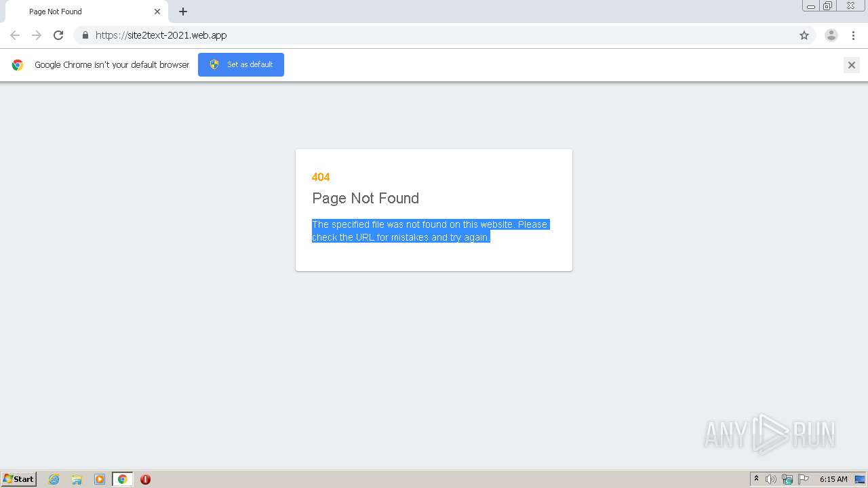Click 'Google Chrome isn't your default browser' text
The image size is (868, 488).
pos(112,65)
